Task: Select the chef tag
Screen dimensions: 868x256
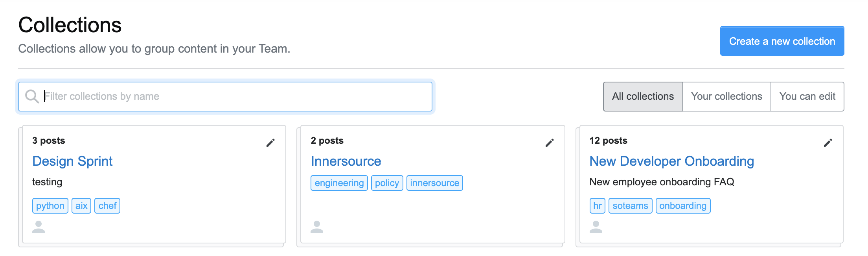Action: tap(107, 206)
